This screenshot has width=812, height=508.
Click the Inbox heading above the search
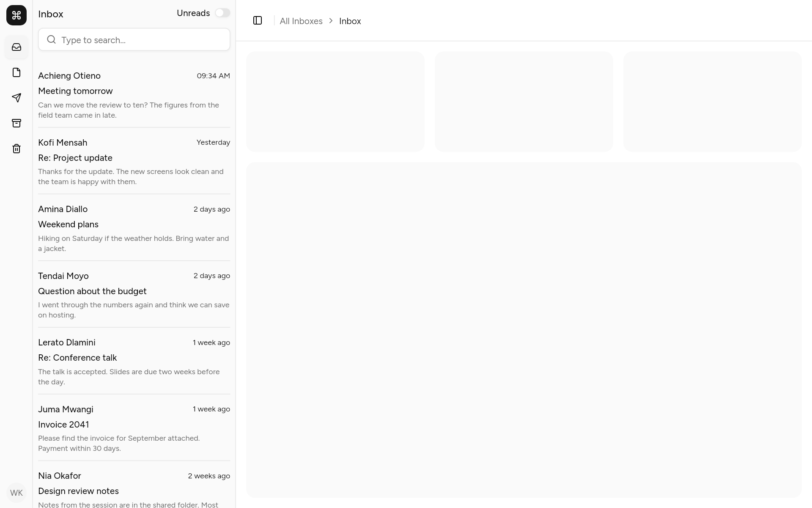(x=51, y=14)
